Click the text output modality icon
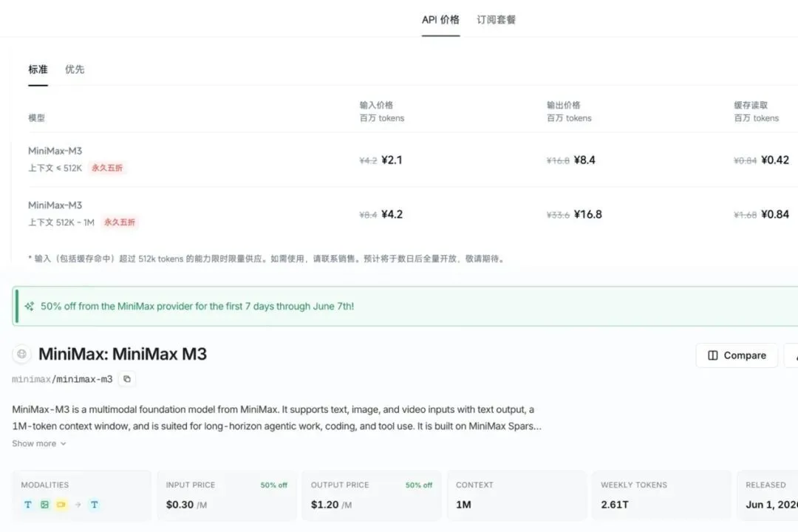Image resolution: width=798 pixels, height=532 pixels. [94, 505]
